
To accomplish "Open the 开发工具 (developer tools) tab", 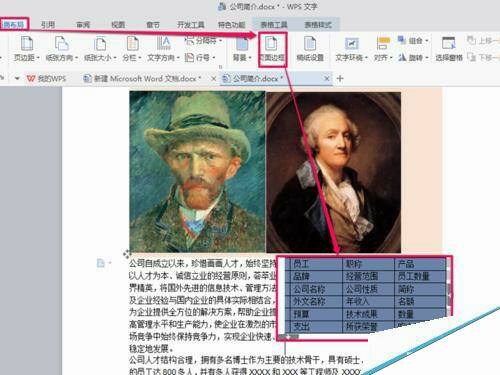I will coord(191,25).
